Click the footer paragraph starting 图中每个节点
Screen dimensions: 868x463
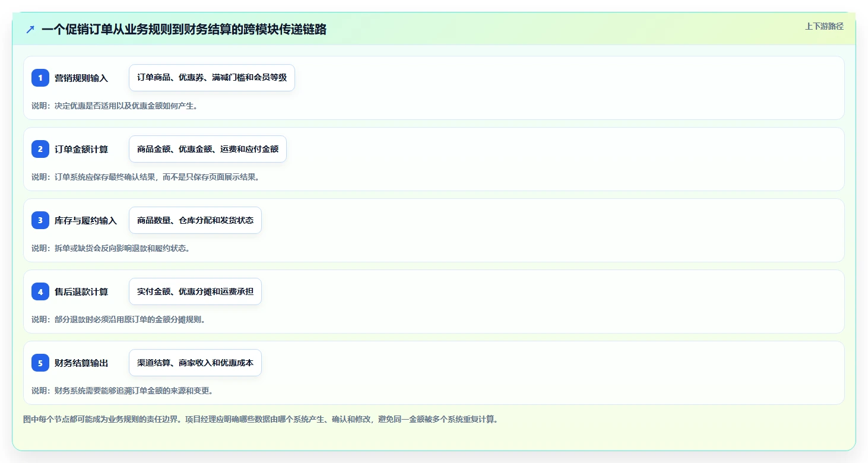[x=261, y=419]
